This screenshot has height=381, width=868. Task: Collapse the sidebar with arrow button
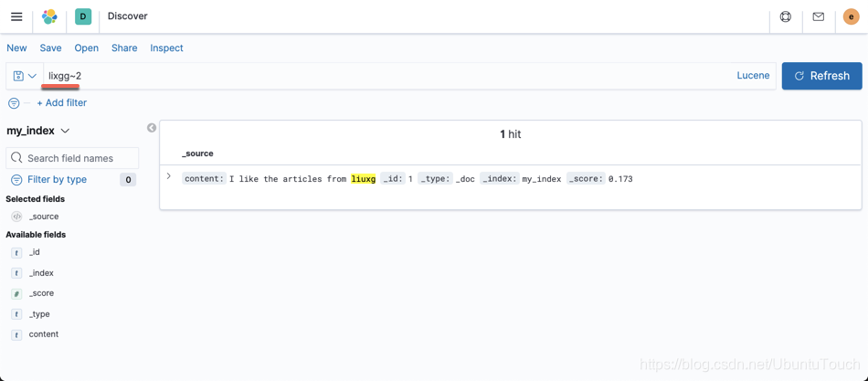point(151,128)
